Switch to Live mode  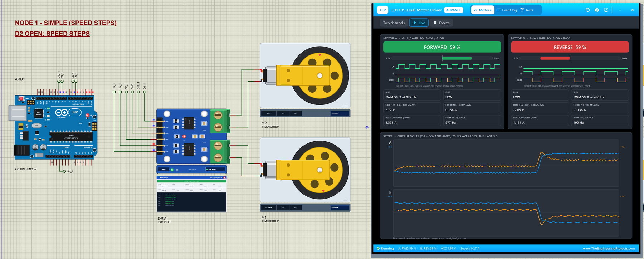pyautogui.click(x=419, y=23)
